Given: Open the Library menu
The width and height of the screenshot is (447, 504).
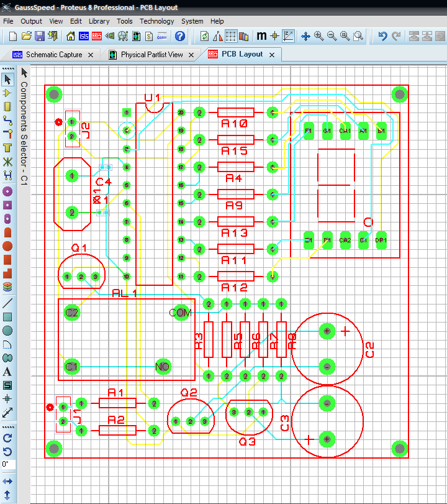Looking at the screenshot, I should tap(99, 21).
